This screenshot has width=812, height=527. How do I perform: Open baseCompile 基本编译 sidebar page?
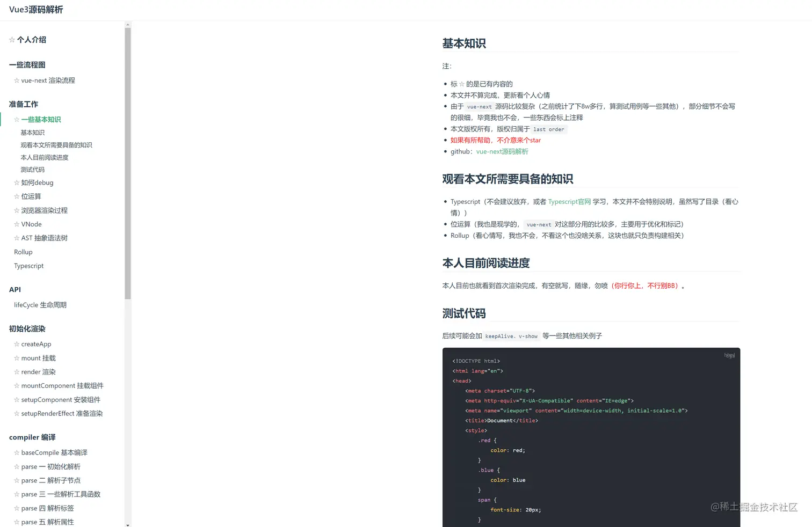(50, 453)
